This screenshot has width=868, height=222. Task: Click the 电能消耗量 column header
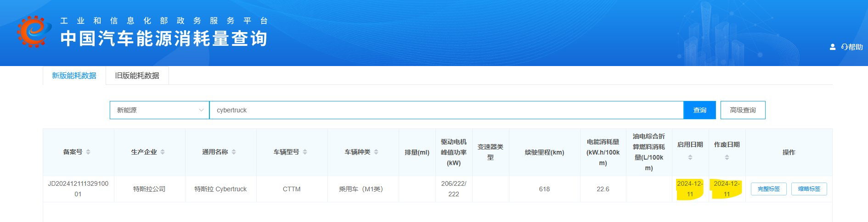(x=603, y=152)
